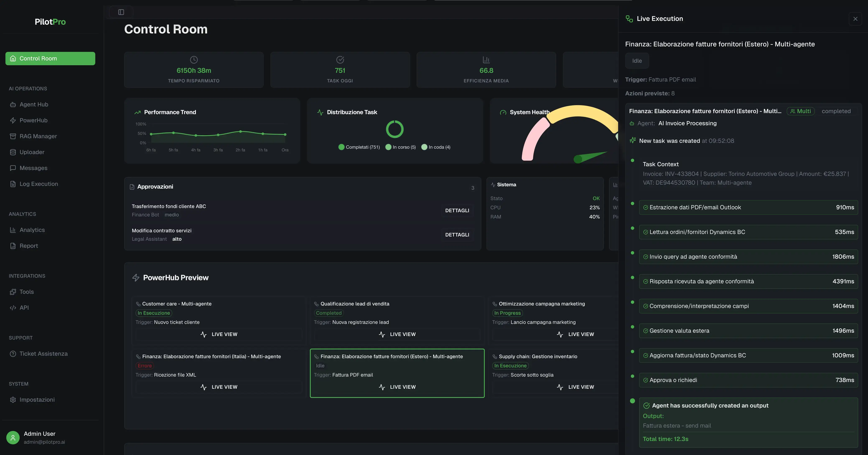This screenshot has width=868, height=455.
Task: Open Impostazioni in the System section
Action: [x=37, y=399]
